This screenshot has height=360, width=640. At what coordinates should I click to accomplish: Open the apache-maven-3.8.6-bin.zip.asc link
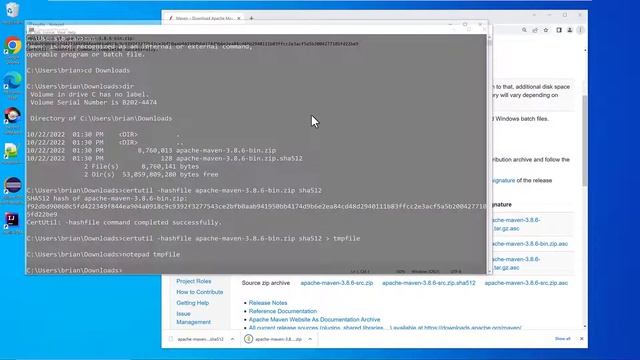(529, 244)
